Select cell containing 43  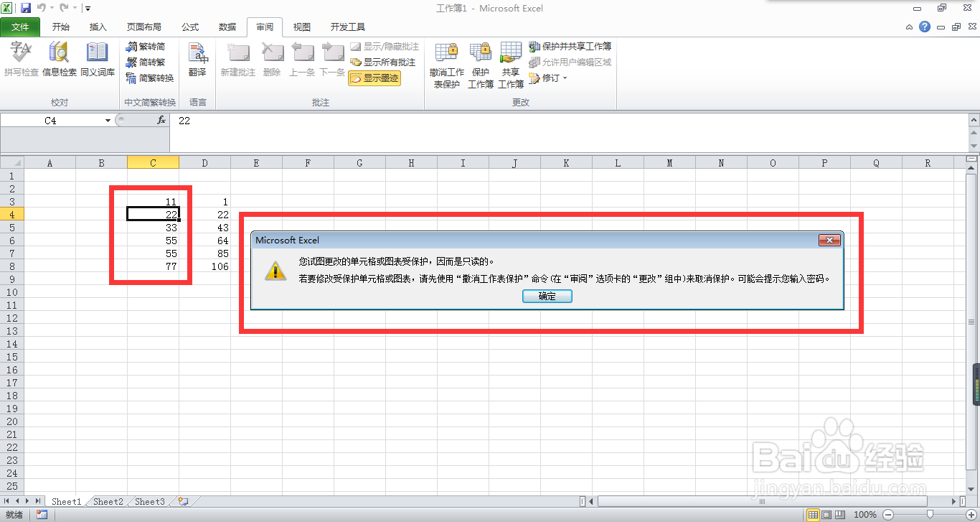[x=205, y=228]
